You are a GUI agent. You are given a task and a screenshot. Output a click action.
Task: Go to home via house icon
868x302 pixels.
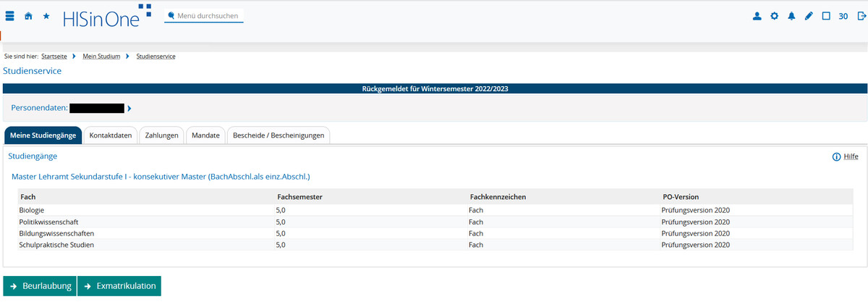coord(28,16)
